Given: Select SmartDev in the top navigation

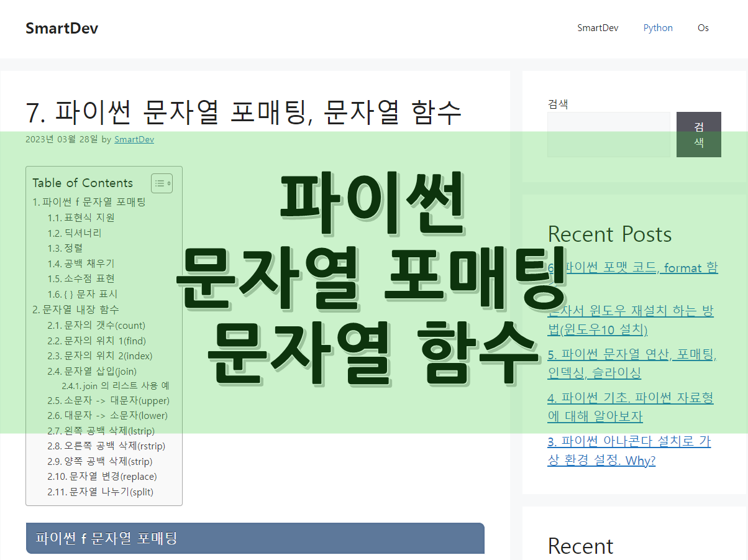Looking at the screenshot, I should [598, 28].
